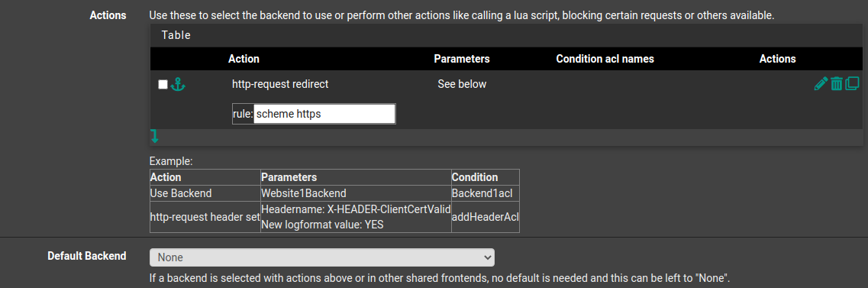This screenshot has width=868, height=288.
Task: Delete the http-request redirect row
Action: coord(837,84)
